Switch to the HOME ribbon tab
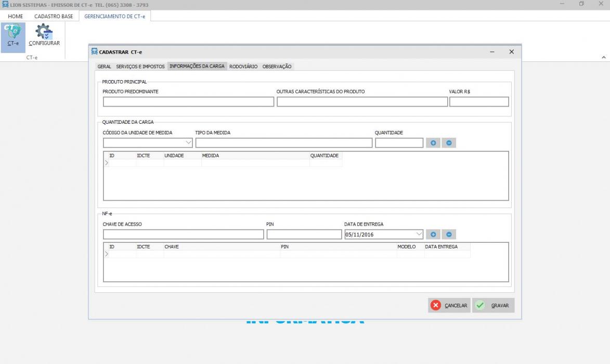The height and width of the screenshot is (364, 610). click(16, 16)
